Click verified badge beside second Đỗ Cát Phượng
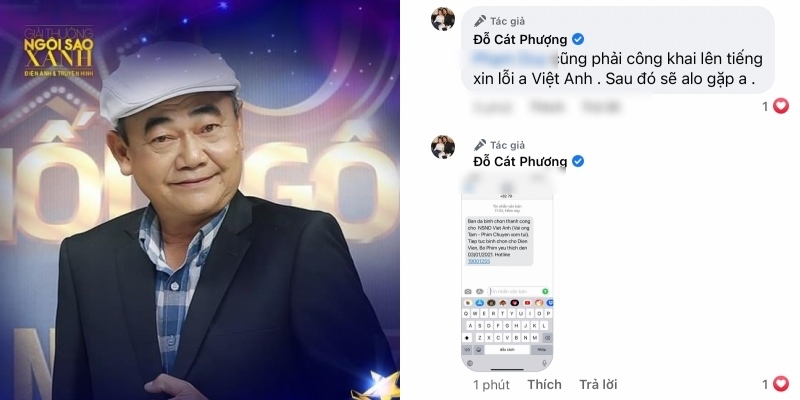Viewport: 800px width, 400px height. coord(578,161)
